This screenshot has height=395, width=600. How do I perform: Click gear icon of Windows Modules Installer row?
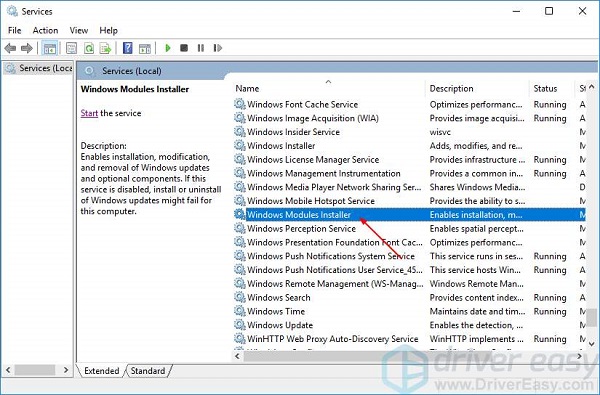[x=240, y=214]
